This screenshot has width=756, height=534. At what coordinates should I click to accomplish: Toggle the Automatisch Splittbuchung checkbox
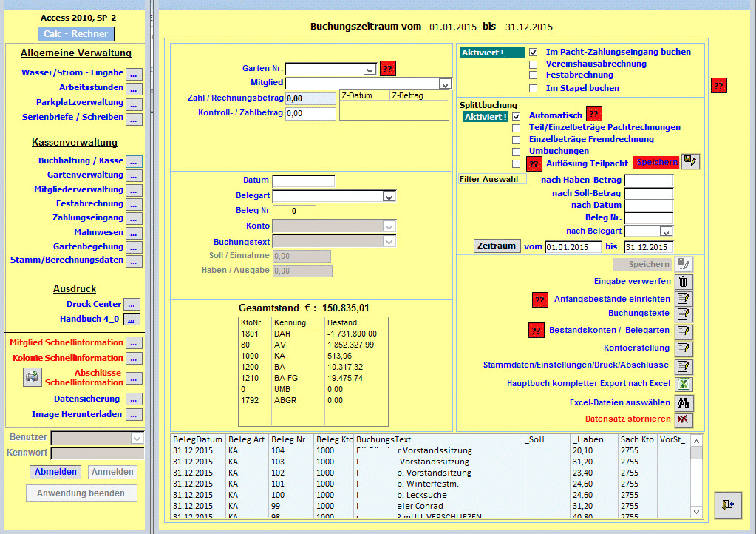pyautogui.click(x=516, y=116)
